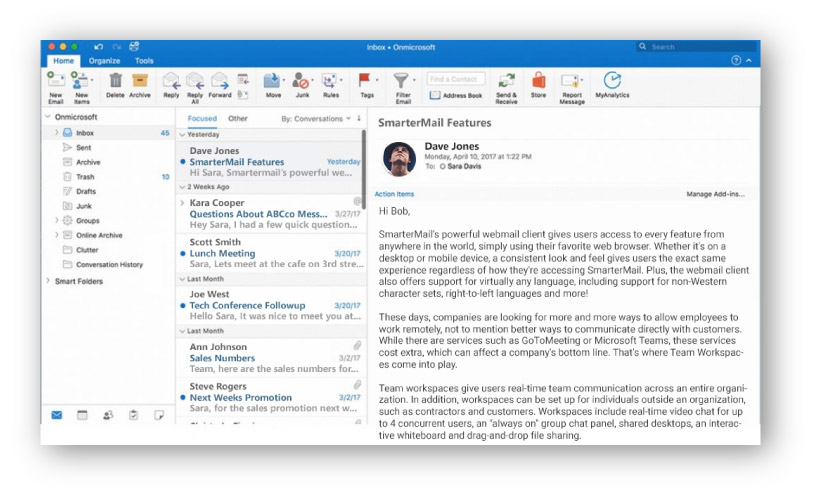
Task: Collapse the Onmicrosoft account tree
Action: (48, 117)
